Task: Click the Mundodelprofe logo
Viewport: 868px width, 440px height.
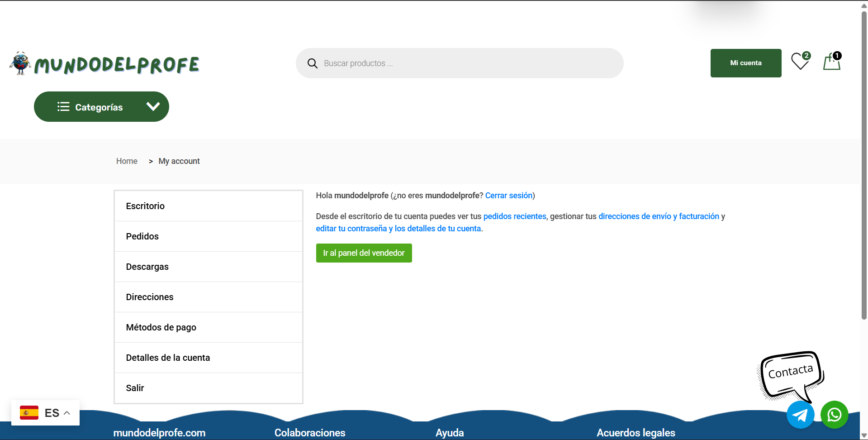Action: tap(105, 64)
